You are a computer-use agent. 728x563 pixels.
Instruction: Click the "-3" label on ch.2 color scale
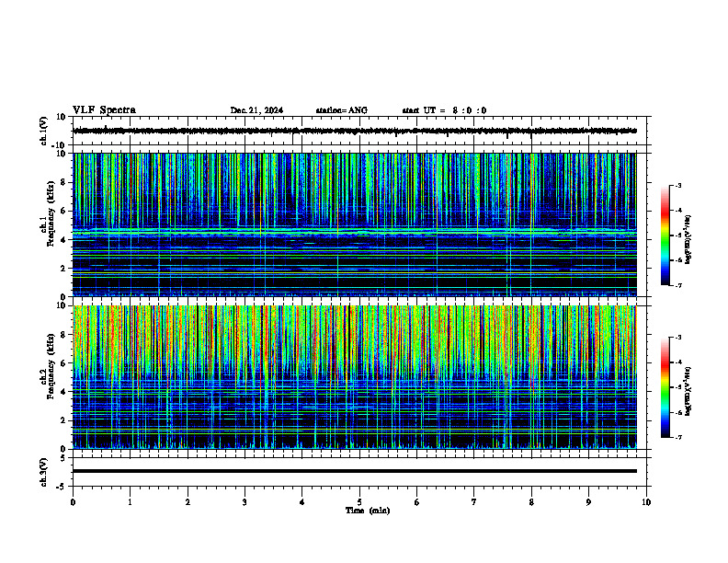pos(677,338)
